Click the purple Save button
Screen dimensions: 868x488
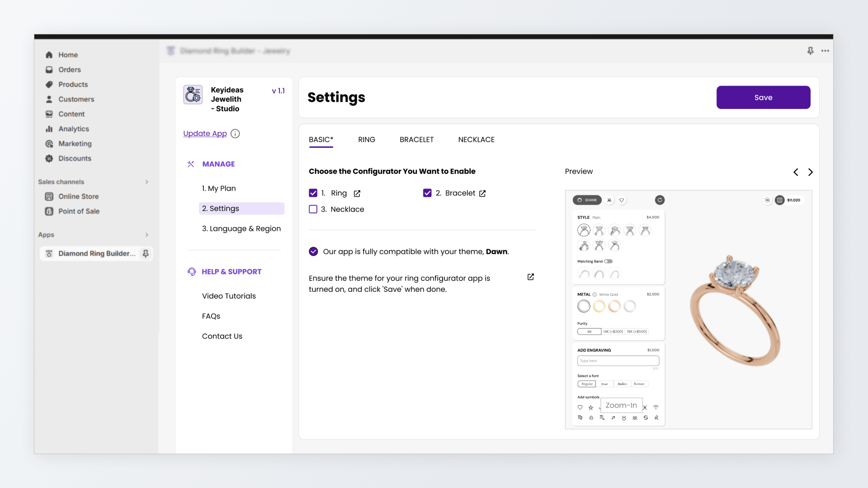[x=763, y=97]
